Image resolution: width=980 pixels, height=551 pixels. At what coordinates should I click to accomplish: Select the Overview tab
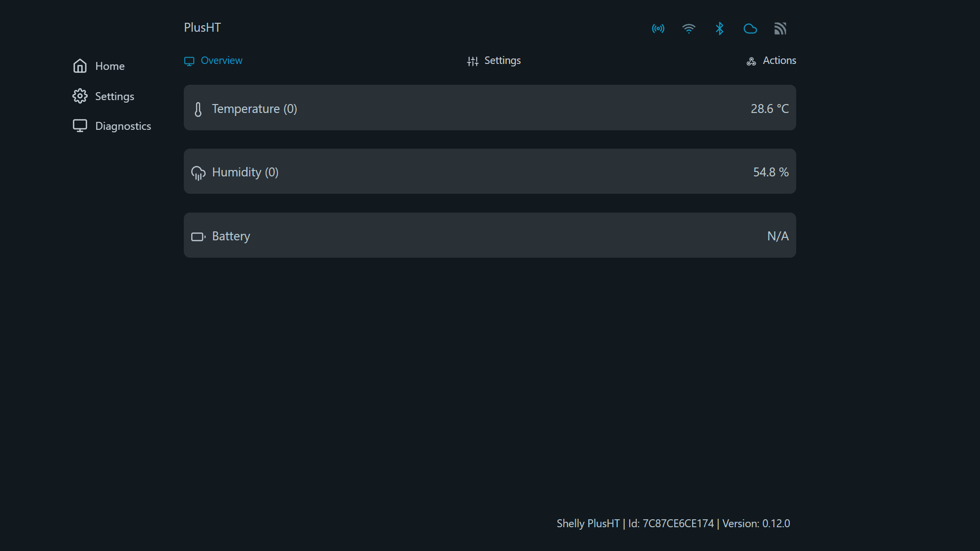[x=221, y=60]
